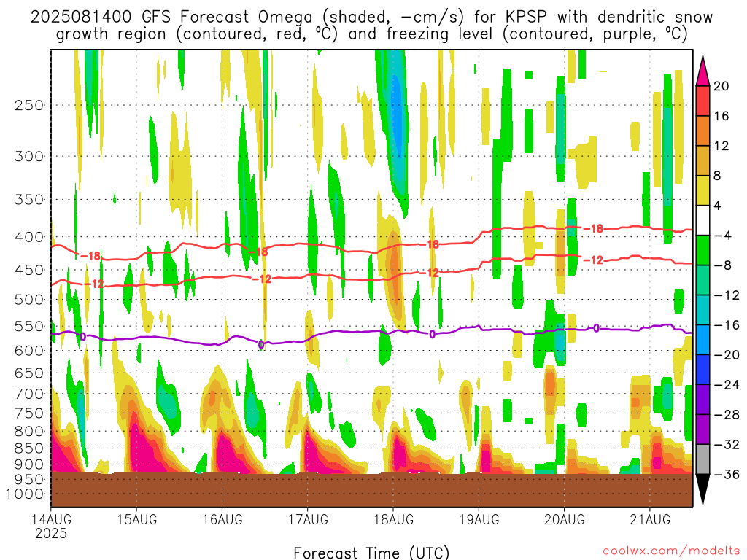
Task: Click the chart title line starting with 2025081400 GFS
Action: (371, 17)
